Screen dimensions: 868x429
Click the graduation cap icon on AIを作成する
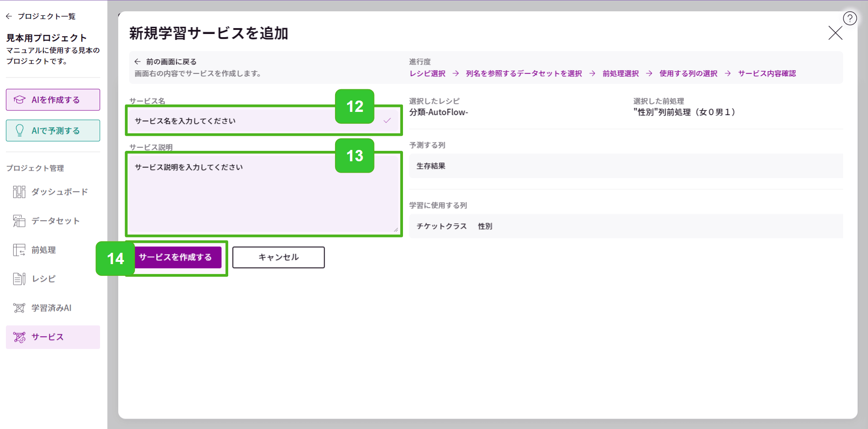pos(19,100)
